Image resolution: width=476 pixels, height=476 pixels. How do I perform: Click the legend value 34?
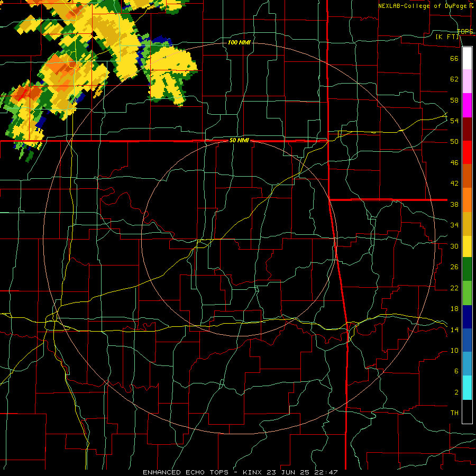pyautogui.click(x=454, y=225)
